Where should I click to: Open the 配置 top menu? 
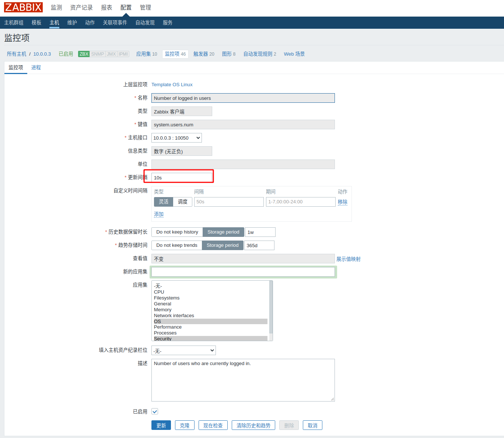pos(126,8)
